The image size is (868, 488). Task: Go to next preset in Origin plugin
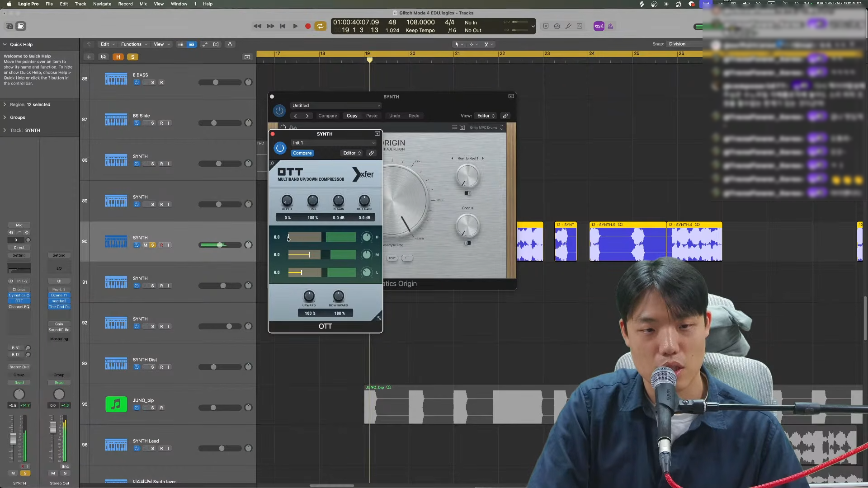(307, 116)
